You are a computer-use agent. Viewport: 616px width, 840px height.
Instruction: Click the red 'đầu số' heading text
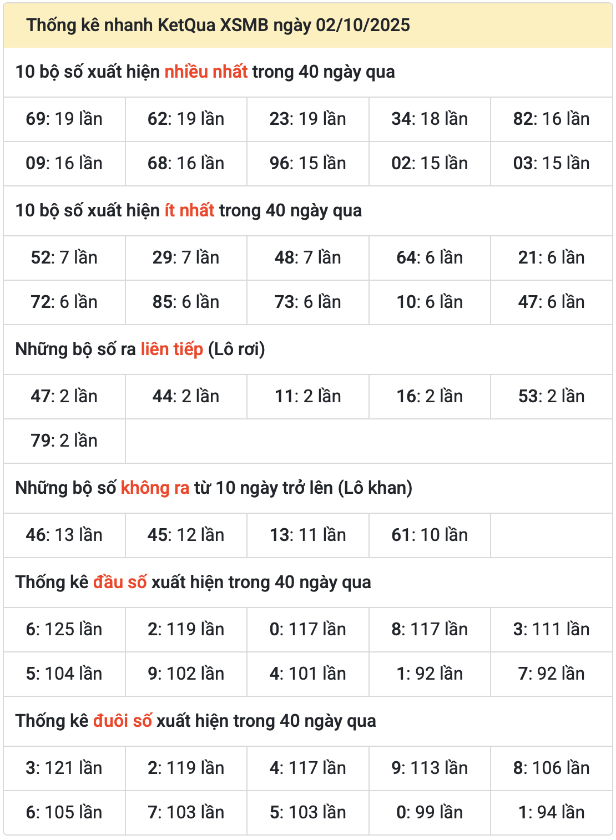(120, 582)
